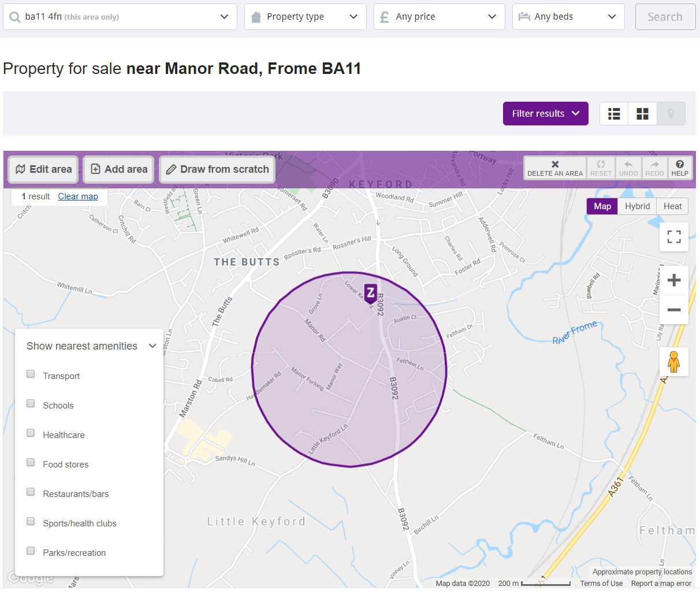Screen dimensions: 700x594
Task: Enable the Transport amenities checkbox
Action: 30,374
